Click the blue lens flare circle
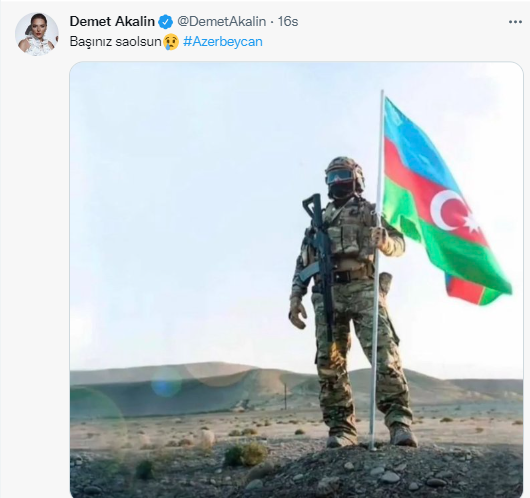The image size is (530, 498). click(x=166, y=382)
